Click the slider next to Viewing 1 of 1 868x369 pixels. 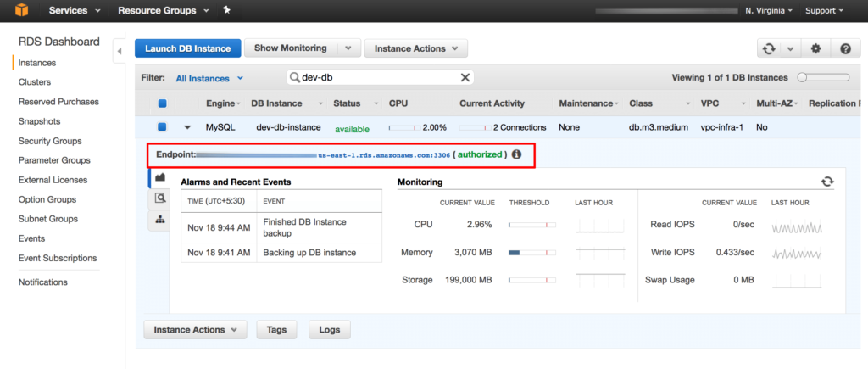823,77
